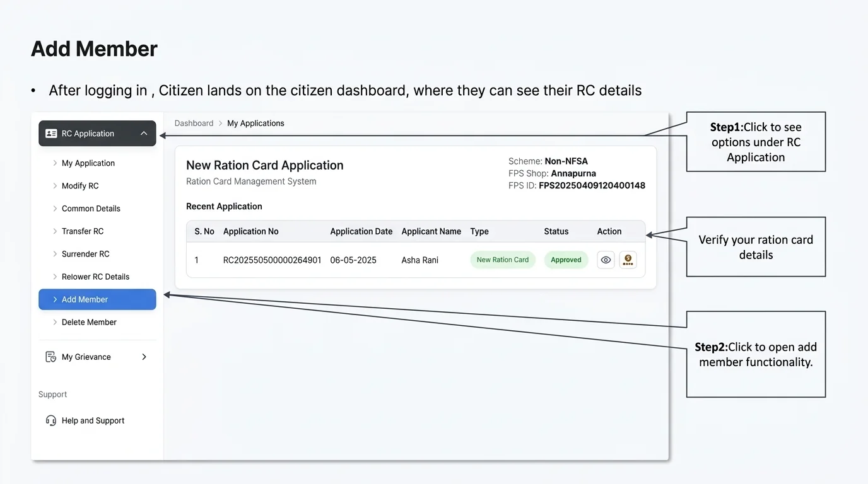
Task: Click the Support section label
Action: [52, 394]
